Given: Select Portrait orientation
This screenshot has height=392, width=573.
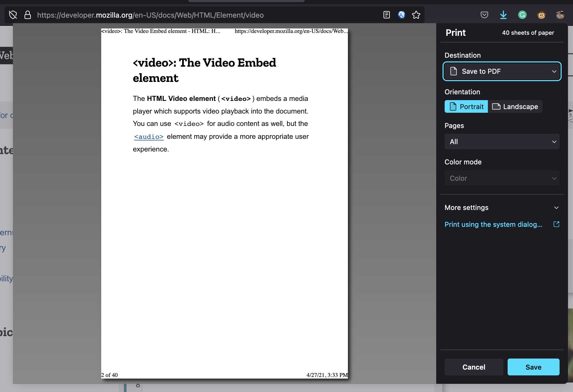Looking at the screenshot, I should tap(466, 106).
